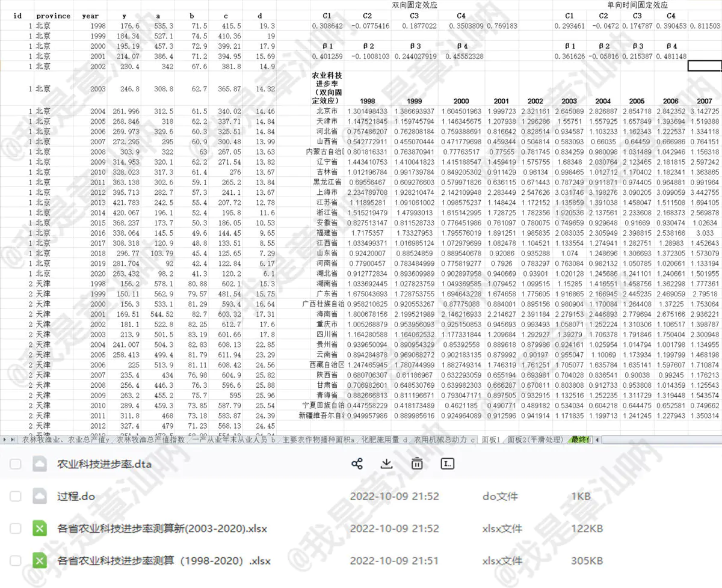Click the 海南省 row label
The height and width of the screenshot is (588, 722).
(x=328, y=314)
